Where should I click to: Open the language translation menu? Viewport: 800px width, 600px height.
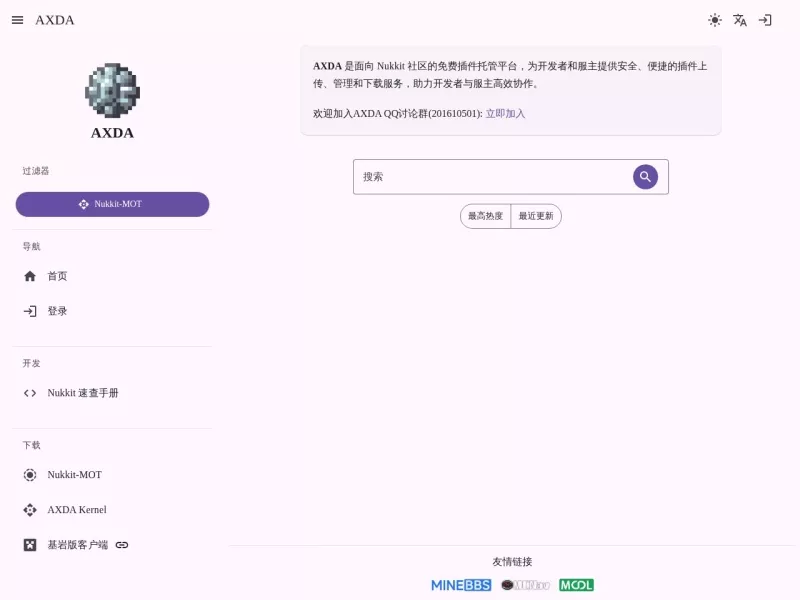740,20
